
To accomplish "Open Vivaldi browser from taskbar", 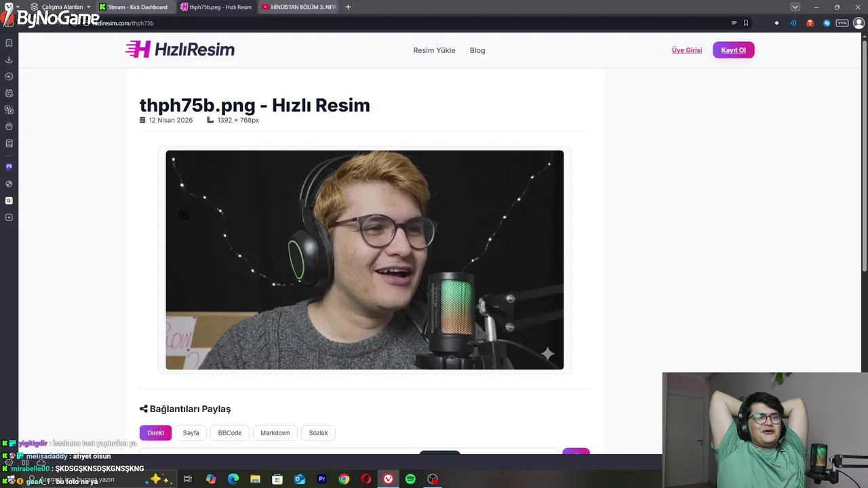I will pos(389,479).
